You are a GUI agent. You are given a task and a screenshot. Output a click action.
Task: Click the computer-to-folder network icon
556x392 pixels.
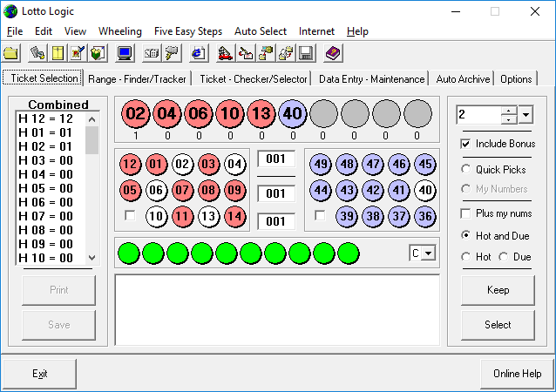click(x=266, y=53)
